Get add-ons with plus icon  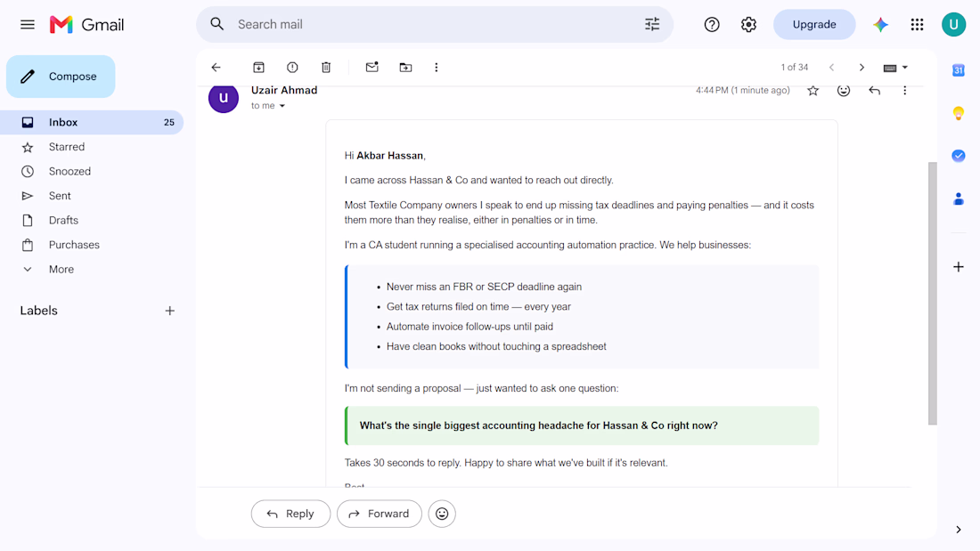pyautogui.click(x=958, y=267)
